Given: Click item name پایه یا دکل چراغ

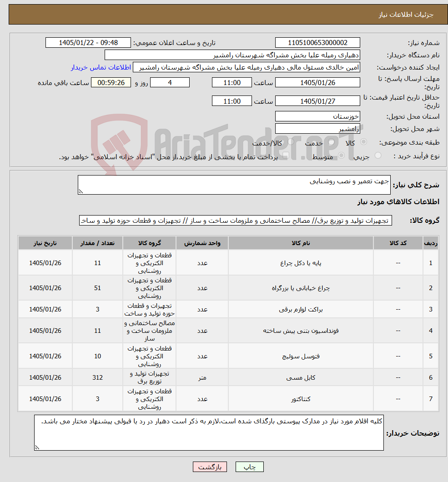Looking at the screenshot, I should click(x=301, y=263).
